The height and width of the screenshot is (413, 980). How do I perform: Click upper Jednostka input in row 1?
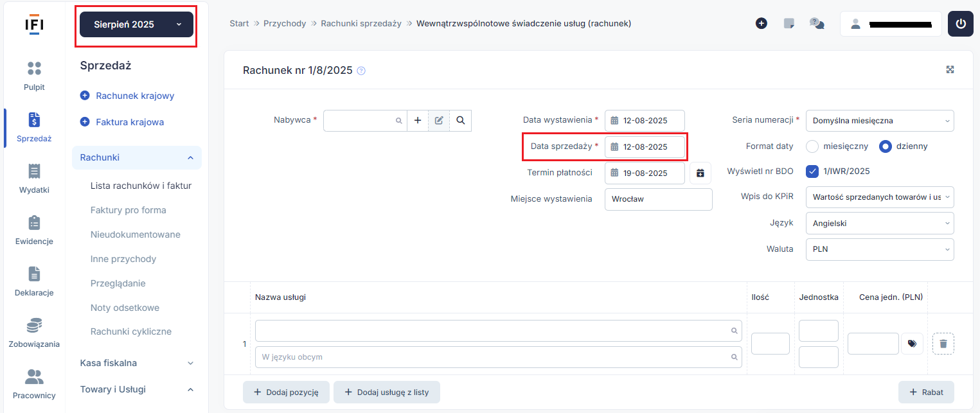point(819,331)
